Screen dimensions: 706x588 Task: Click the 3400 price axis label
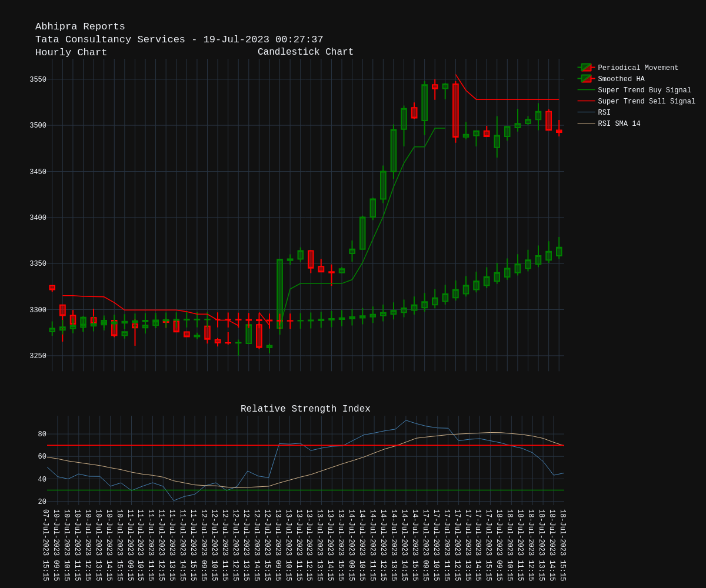38,218
